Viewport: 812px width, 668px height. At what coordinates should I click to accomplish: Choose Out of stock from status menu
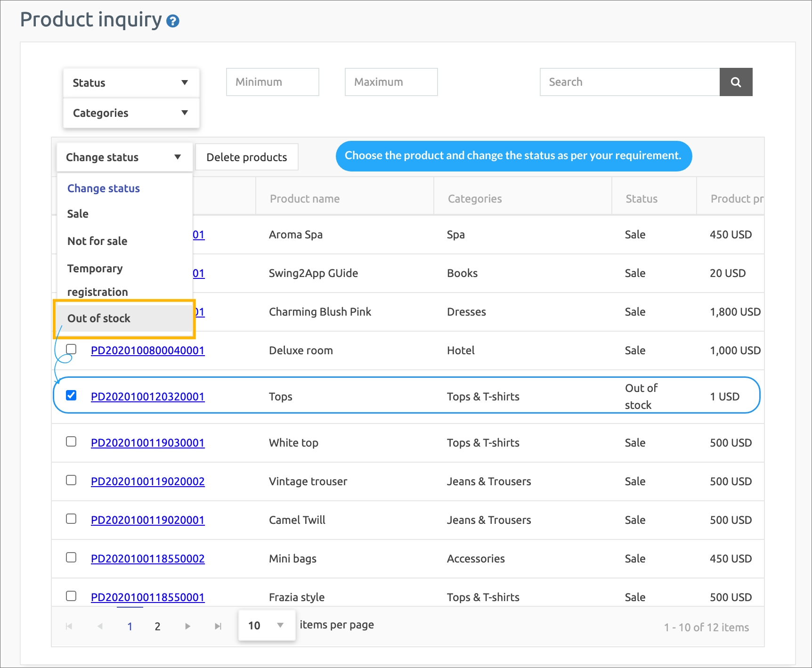click(99, 318)
